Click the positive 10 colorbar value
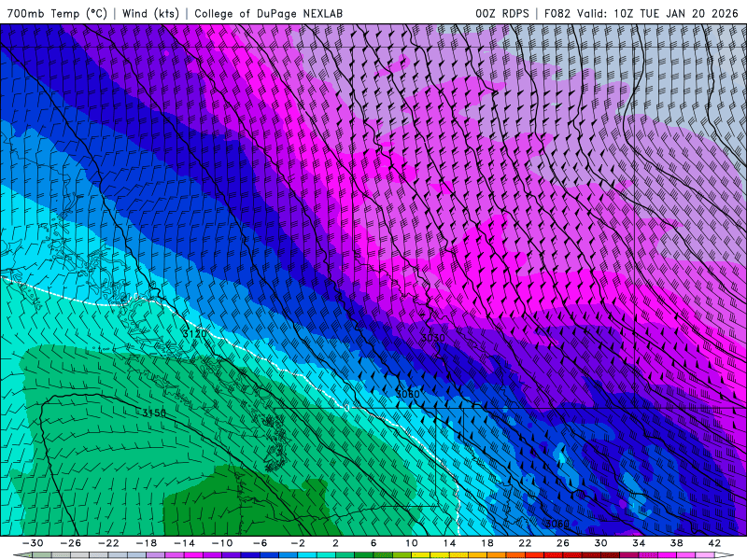Viewport: 747px width, 560px height. coord(412,543)
